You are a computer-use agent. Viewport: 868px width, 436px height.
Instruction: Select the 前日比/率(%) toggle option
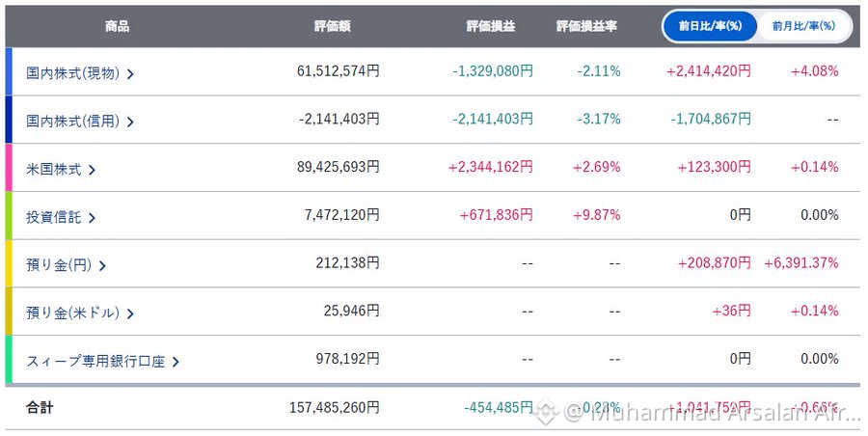point(710,26)
